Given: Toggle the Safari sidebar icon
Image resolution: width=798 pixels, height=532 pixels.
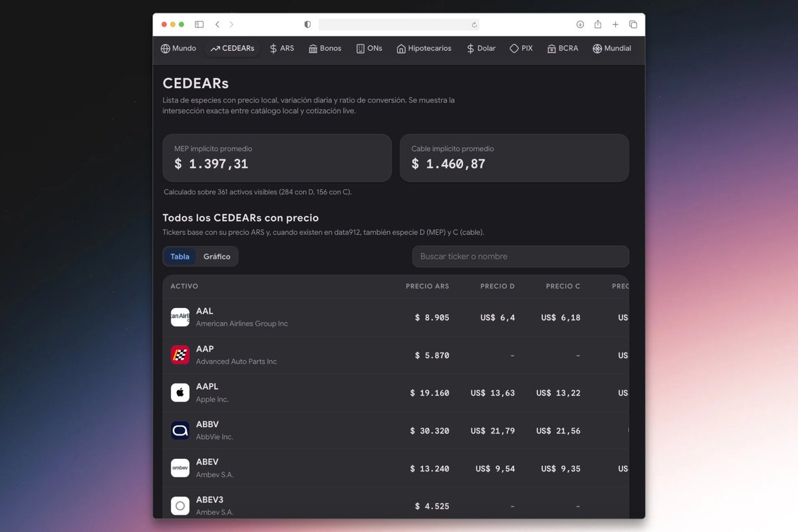Looking at the screenshot, I should click(x=199, y=25).
